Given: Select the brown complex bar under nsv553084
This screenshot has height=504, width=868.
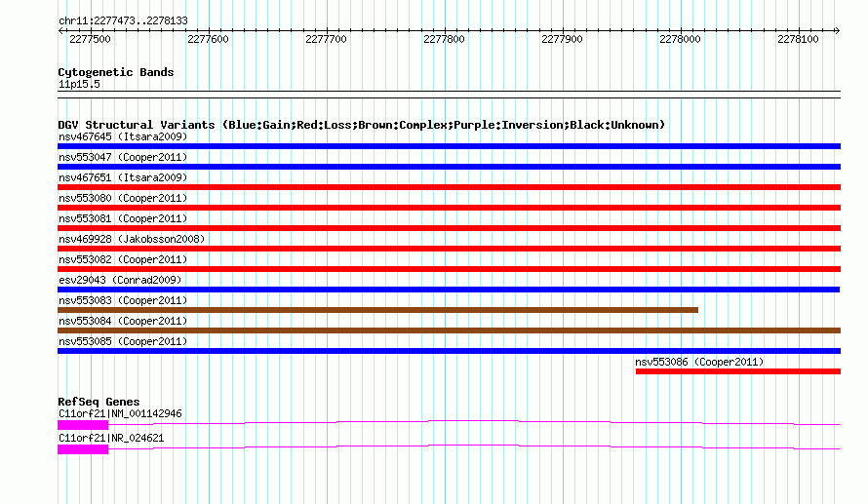Looking at the screenshot, I should point(449,330).
